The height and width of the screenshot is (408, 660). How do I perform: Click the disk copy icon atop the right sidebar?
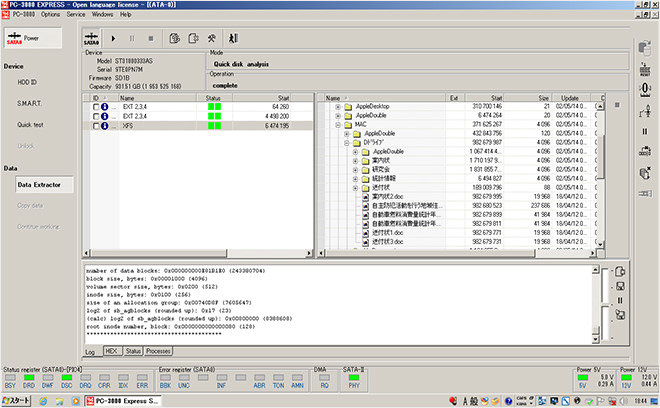point(645,48)
